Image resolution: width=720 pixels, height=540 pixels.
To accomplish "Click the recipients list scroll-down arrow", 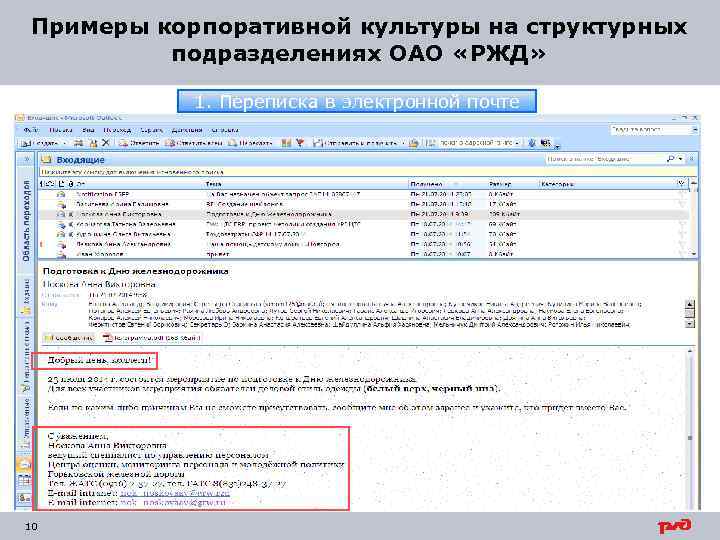I will click(x=690, y=324).
